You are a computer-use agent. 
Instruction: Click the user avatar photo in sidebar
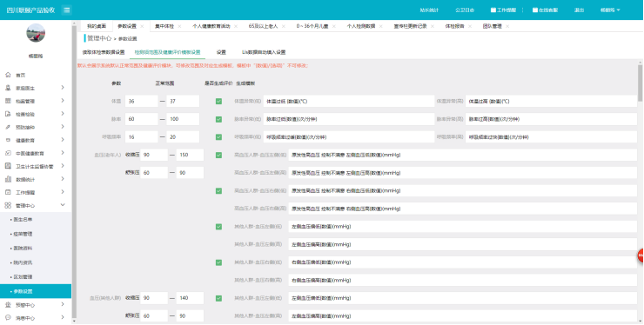(36, 33)
